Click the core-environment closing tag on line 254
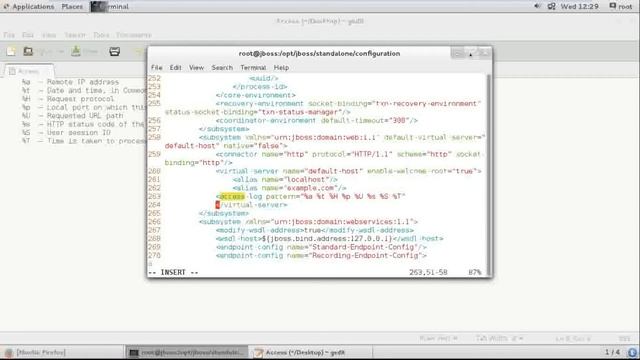Viewport: 640px width, 360px height. pyautogui.click(x=256, y=95)
